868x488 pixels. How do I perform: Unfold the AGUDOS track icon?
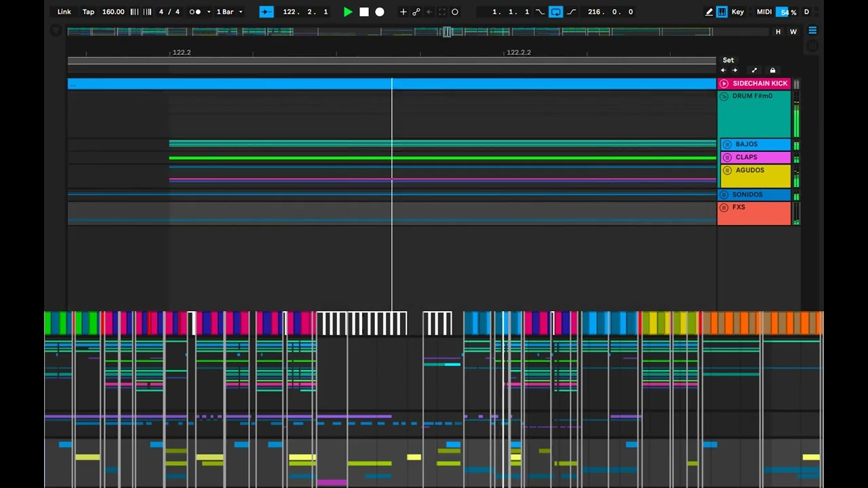(727, 170)
